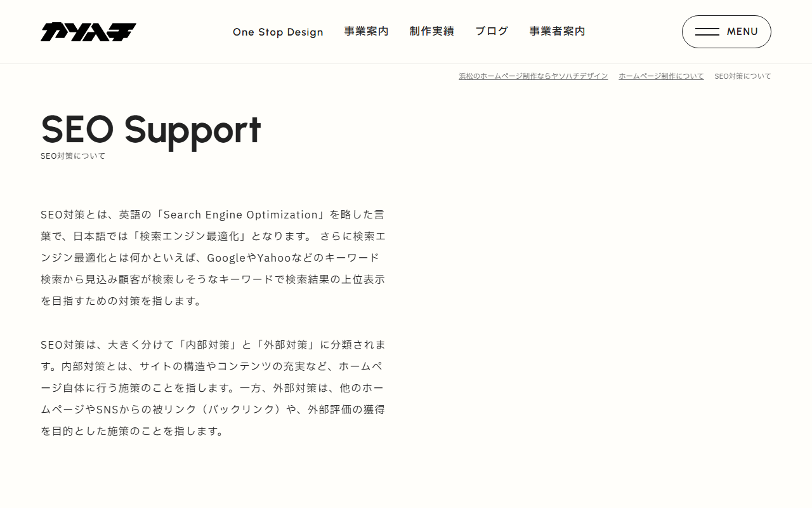Visit the ブログ navigation link
Screen dimensions: 812x508
492,31
